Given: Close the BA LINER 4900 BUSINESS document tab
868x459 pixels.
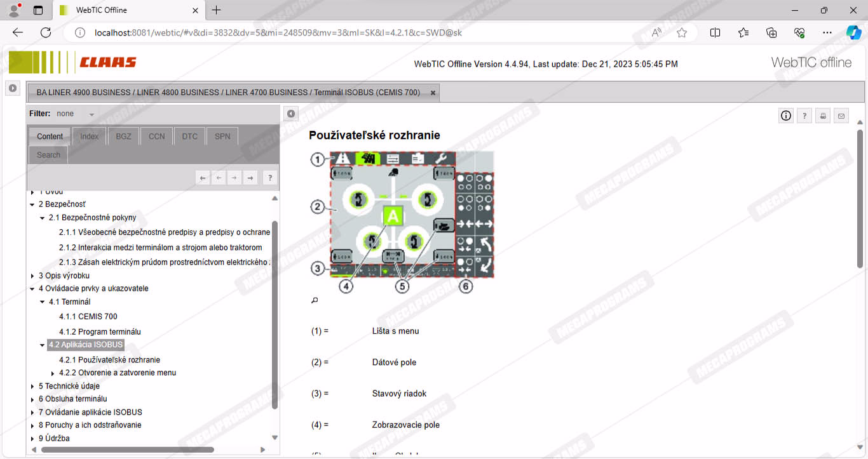Looking at the screenshot, I should (x=433, y=93).
